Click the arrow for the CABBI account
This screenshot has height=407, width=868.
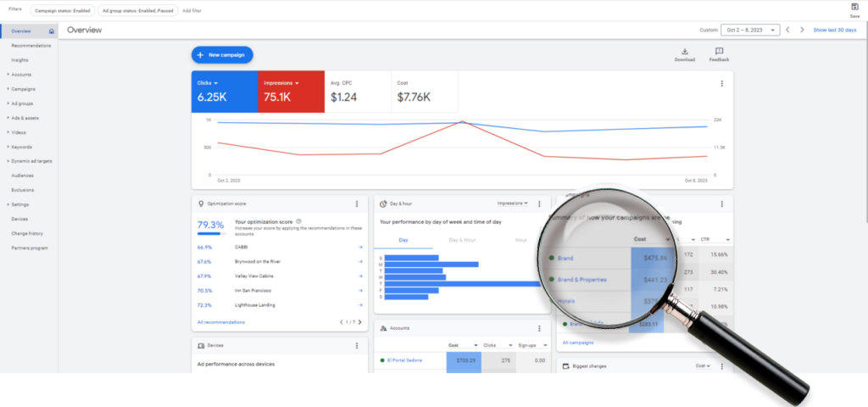[x=360, y=247]
